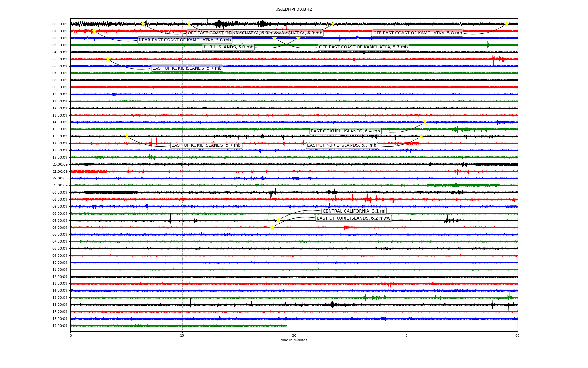Select the OFF EAST COAST OF KAMCHATKA, 5.8 mb label
Screen dimensions: 588x368
tap(417, 33)
